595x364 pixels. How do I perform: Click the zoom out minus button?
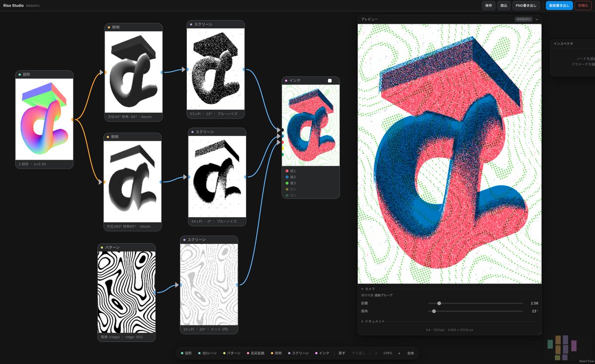pos(376,353)
